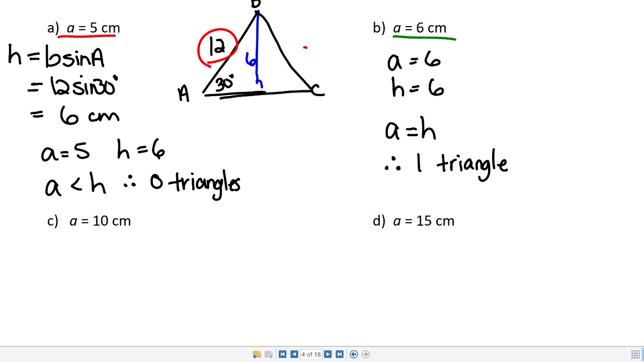Click the text 'b) a = 6 cm'
644x362 pixels.
410,28
